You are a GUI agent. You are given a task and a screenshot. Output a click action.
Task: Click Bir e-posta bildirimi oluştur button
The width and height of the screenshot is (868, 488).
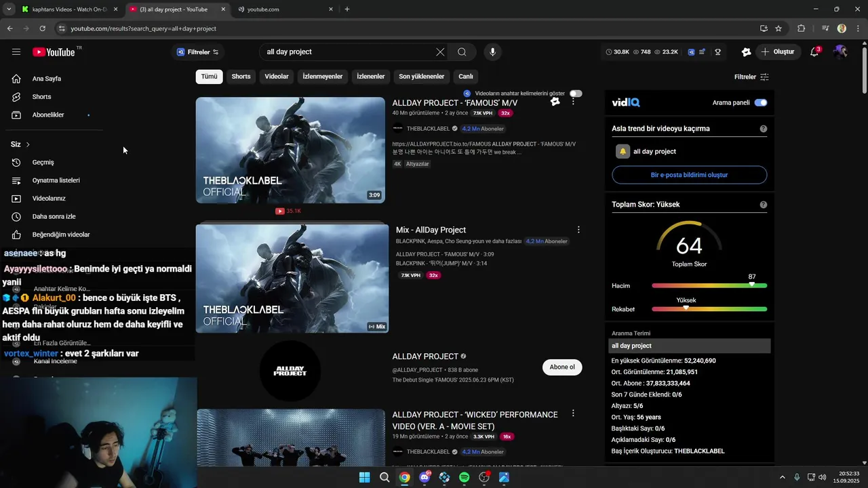690,175
